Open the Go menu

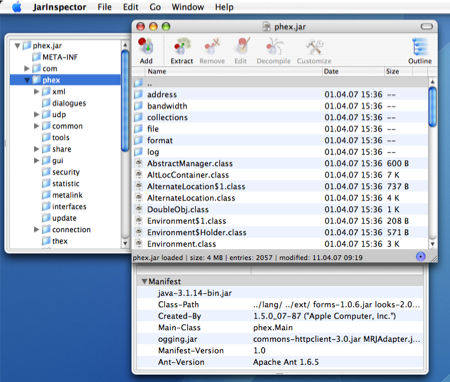pos(155,7)
